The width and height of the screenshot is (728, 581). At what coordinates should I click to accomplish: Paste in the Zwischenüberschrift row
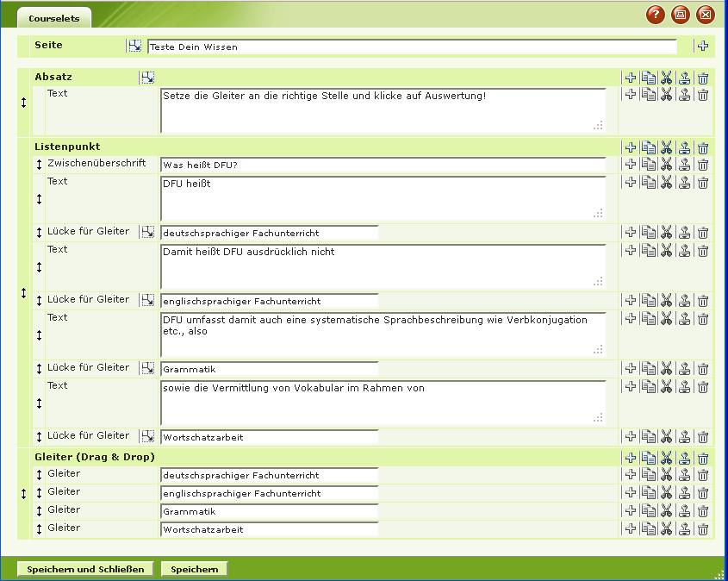pos(684,164)
